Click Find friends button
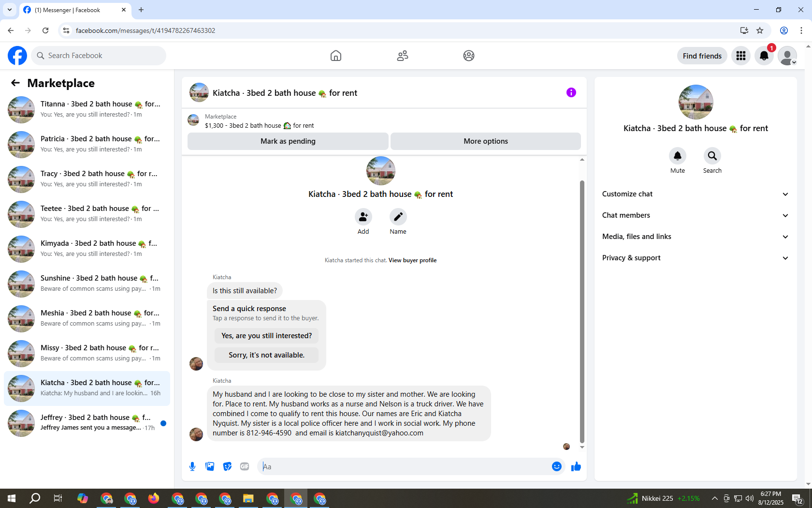Image resolution: width=812 pixels, height=508 pixels. point(702,56)
